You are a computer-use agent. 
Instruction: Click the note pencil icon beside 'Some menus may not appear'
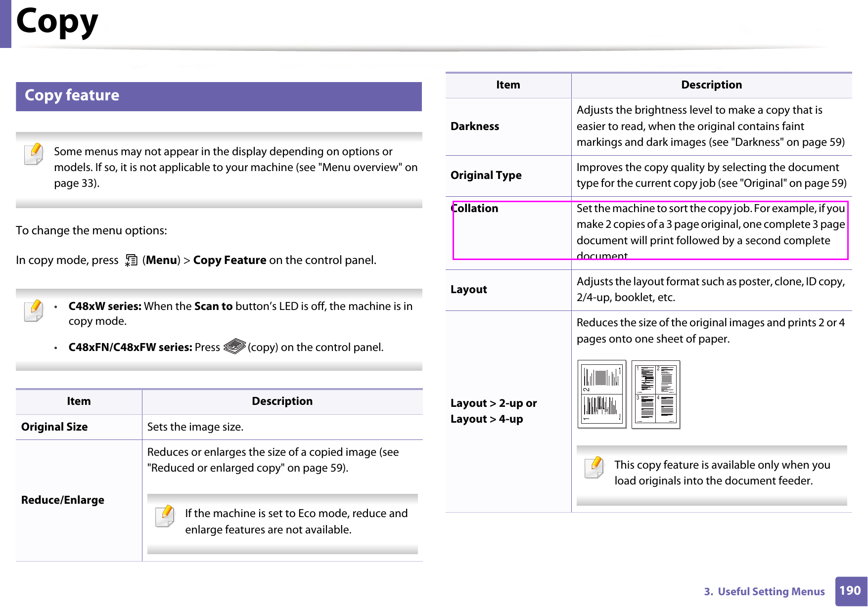click(x=34, y=154)
